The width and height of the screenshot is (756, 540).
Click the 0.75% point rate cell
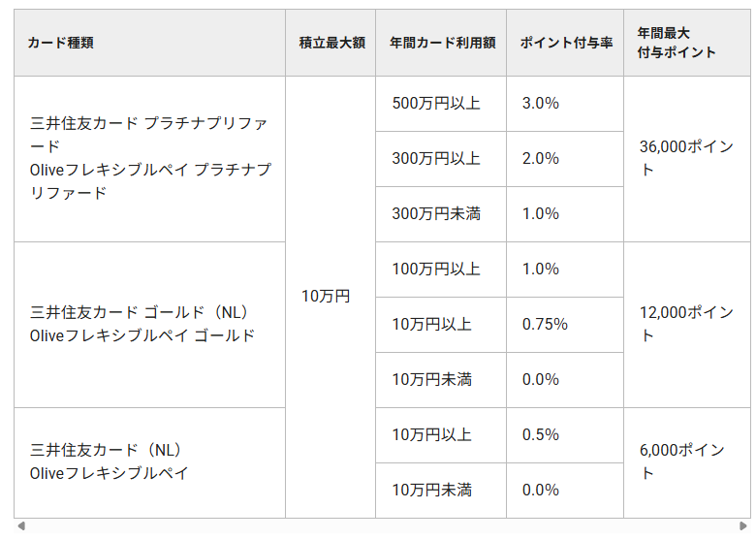[x=565, y=324]
